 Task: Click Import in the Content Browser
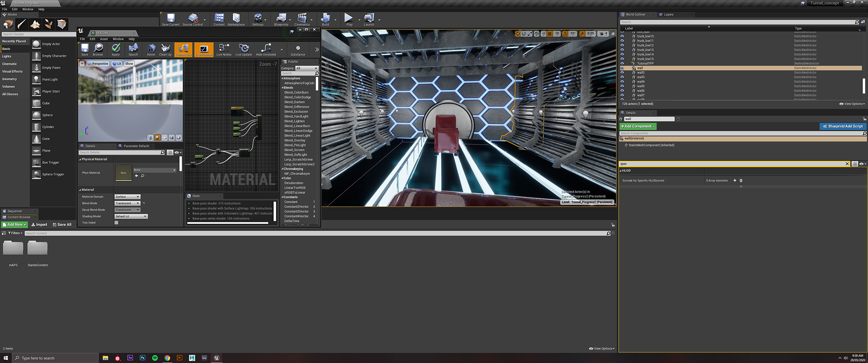39,225
